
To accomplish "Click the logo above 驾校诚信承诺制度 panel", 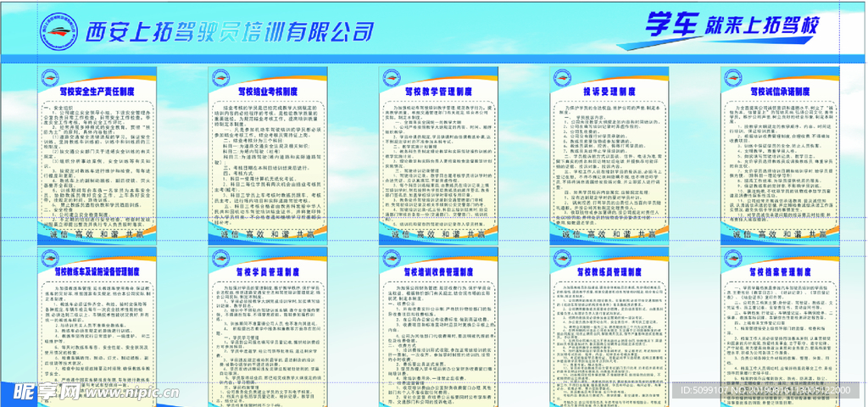I will (x=733, y=77).
